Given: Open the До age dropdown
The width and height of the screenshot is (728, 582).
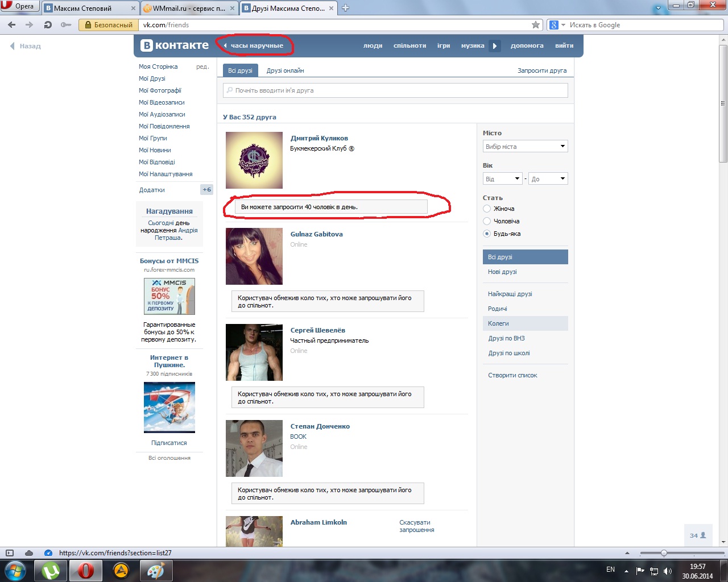Looking at the screenshot, I should [x=548, y=179].
